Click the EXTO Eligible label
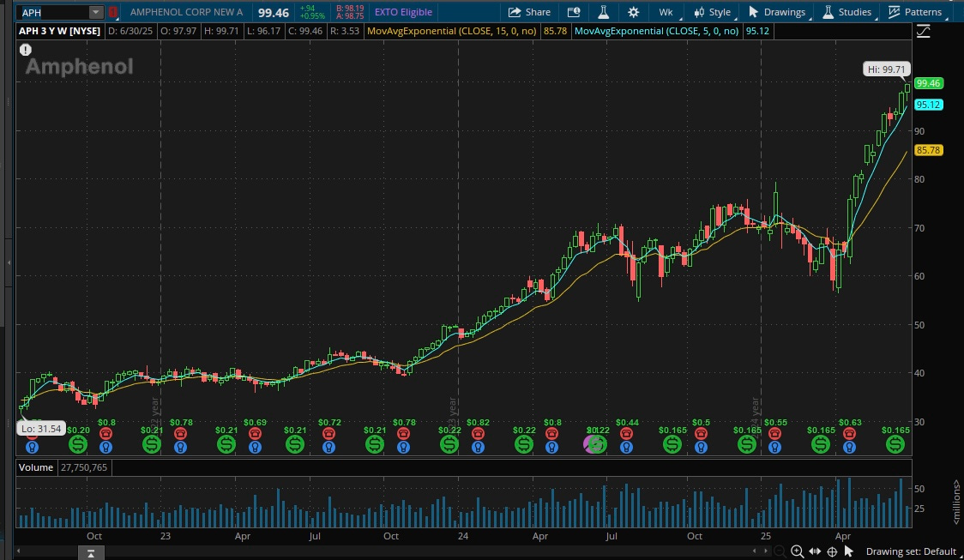This screenshot has height=560, width=964. tap(403, 12)
